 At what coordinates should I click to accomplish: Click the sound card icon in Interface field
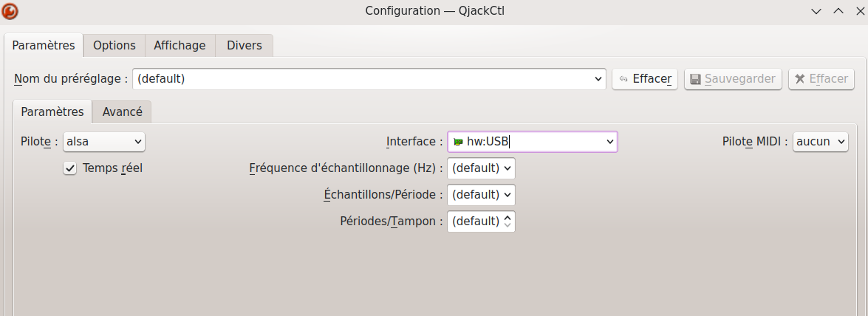pos(458,142)
